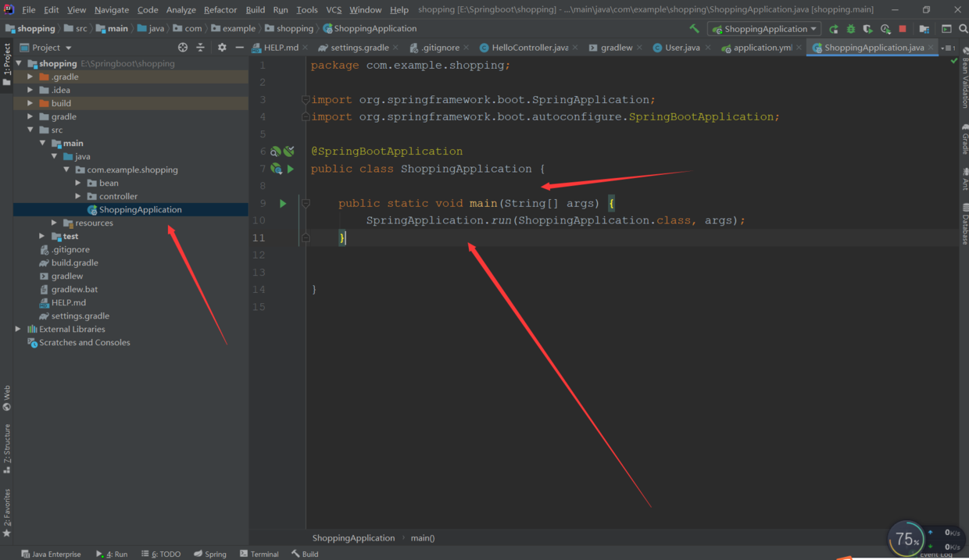
Task: Click the Profiler run icon
Action: click(885, 29)
